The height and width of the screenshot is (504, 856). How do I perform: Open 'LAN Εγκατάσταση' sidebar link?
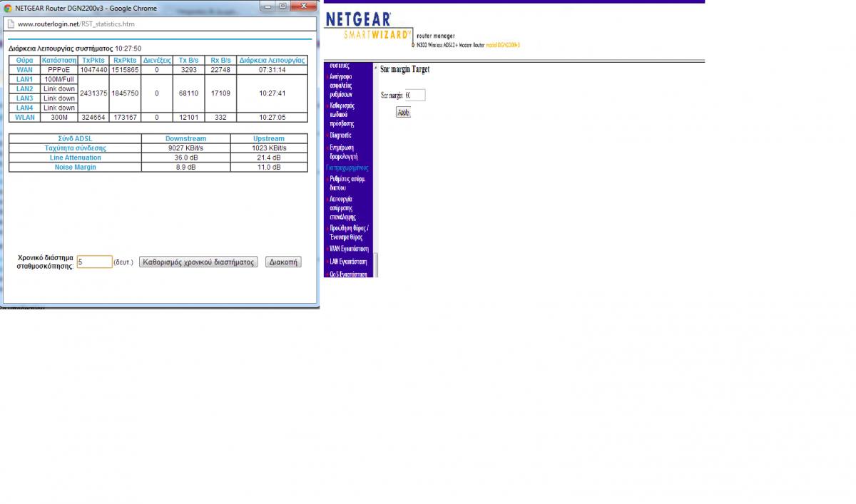(x=348, y=262)
